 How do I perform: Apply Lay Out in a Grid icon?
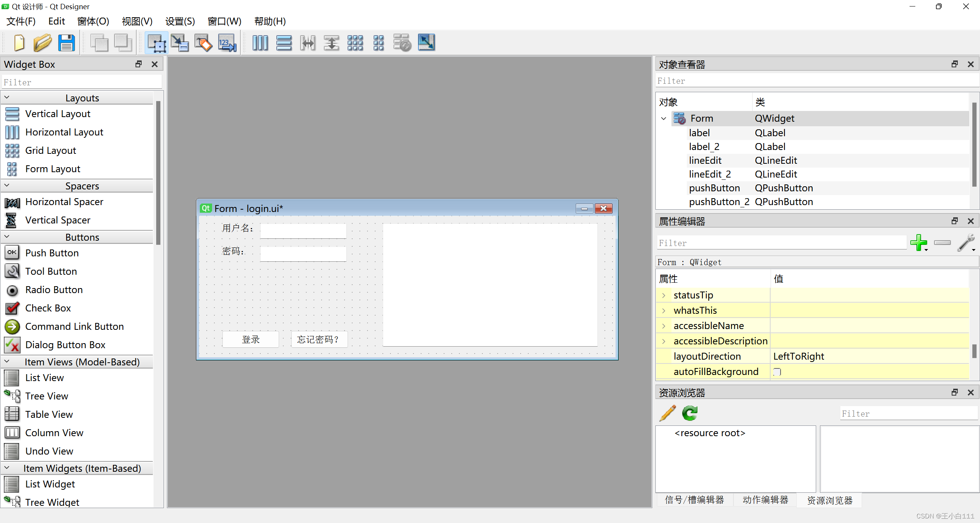point(355,42)
